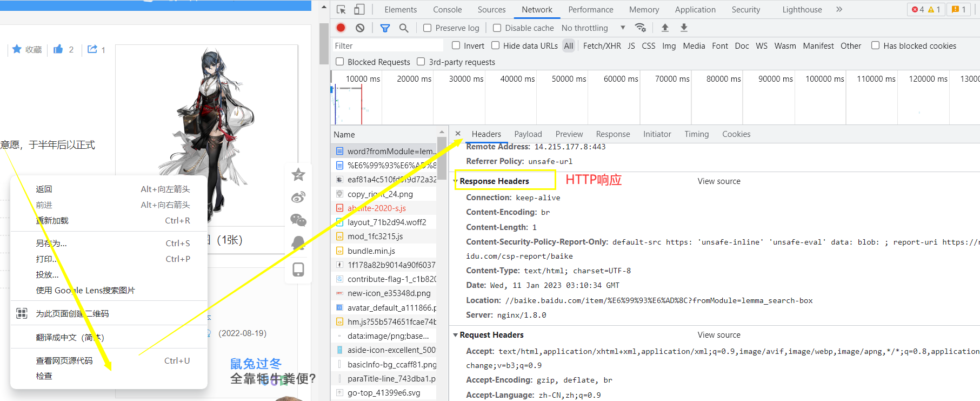Select request layout_71b2d94.woff2
Image resolution: width=980 pixels, height=401 pixels.
click(384, 222)
